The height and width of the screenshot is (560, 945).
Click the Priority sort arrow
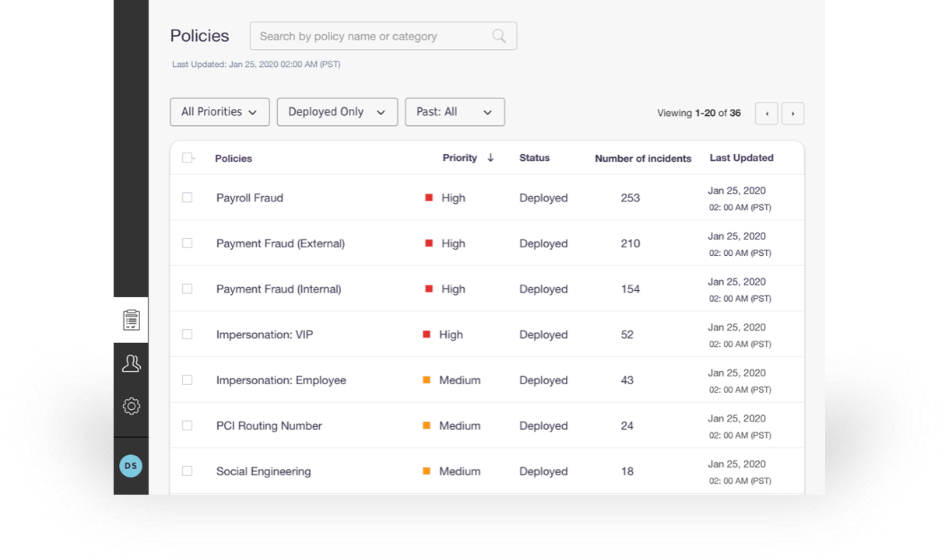(x=490, y=158)
